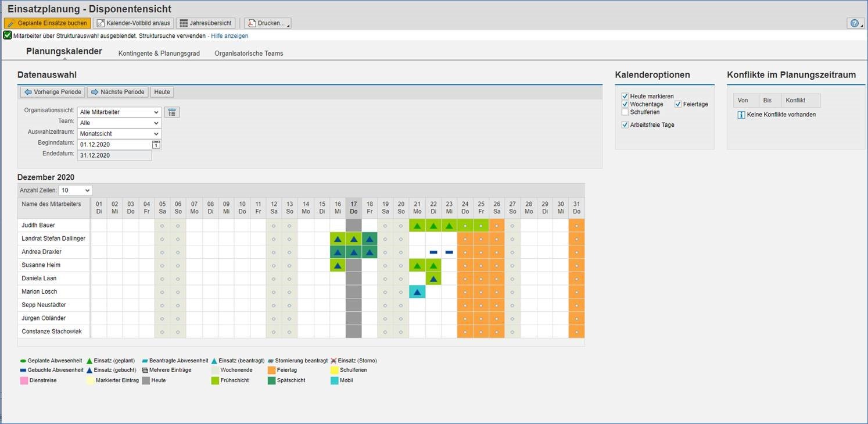Select Judith Bauer's assignment on 23 Mi
This screenshot has height=424, width=868.
pos(449,226)
